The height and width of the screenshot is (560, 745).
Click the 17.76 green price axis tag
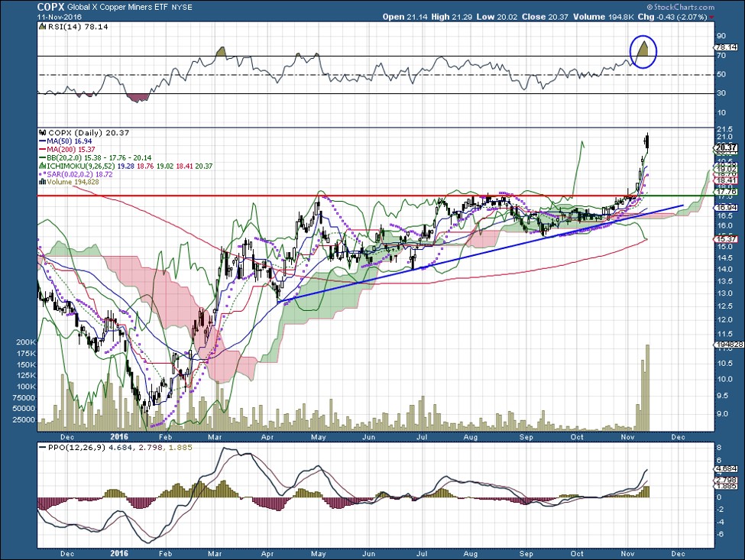tap(726, 192)
